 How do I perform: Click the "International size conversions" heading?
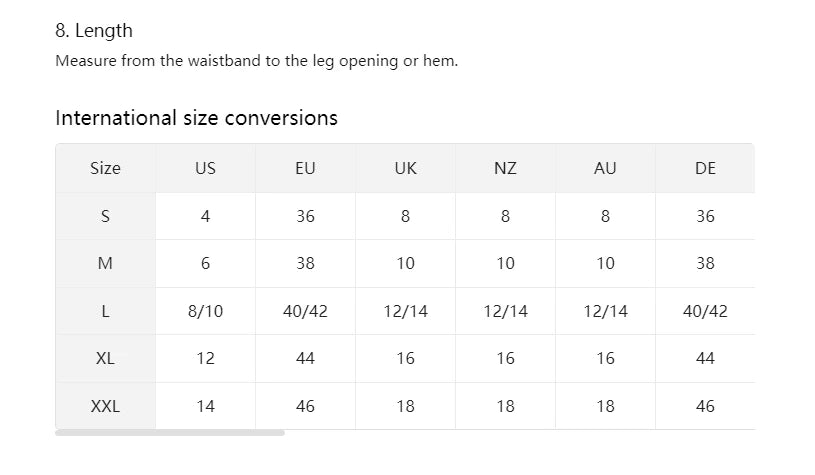pyautogui.click(x=196, y=118)
